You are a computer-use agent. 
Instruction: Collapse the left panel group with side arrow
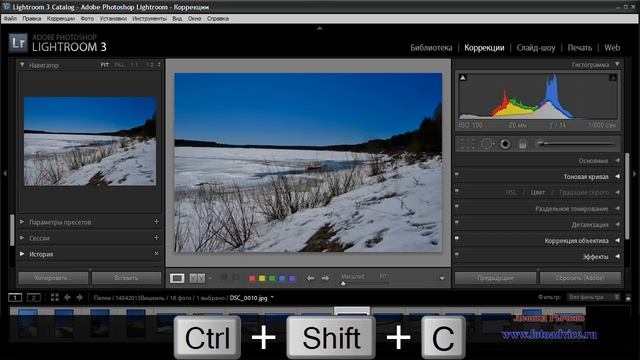(x=4, y=173)
